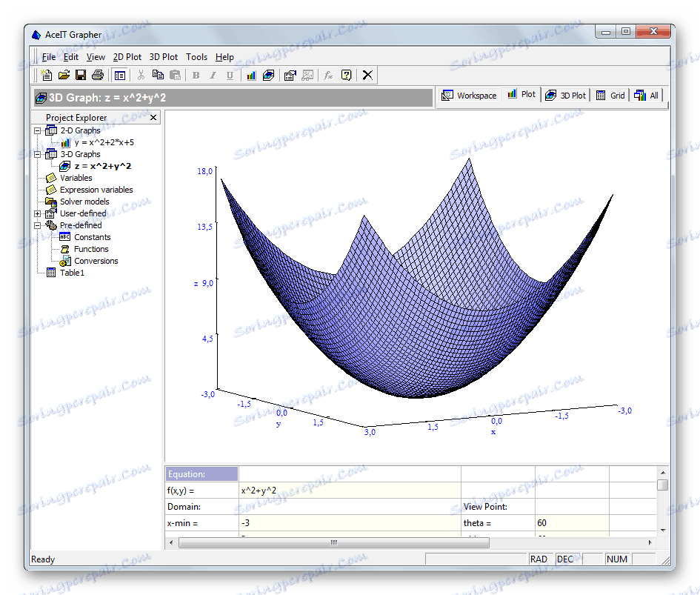Open the Tools menu
Screen dimensions: 700x595
[x=196, y=57]
